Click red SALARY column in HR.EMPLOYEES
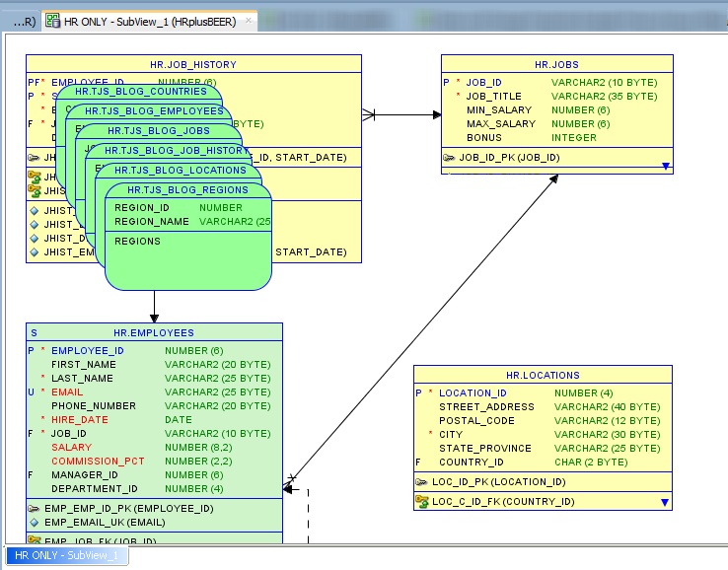The image size is (728, 570). tap(71, 448)
